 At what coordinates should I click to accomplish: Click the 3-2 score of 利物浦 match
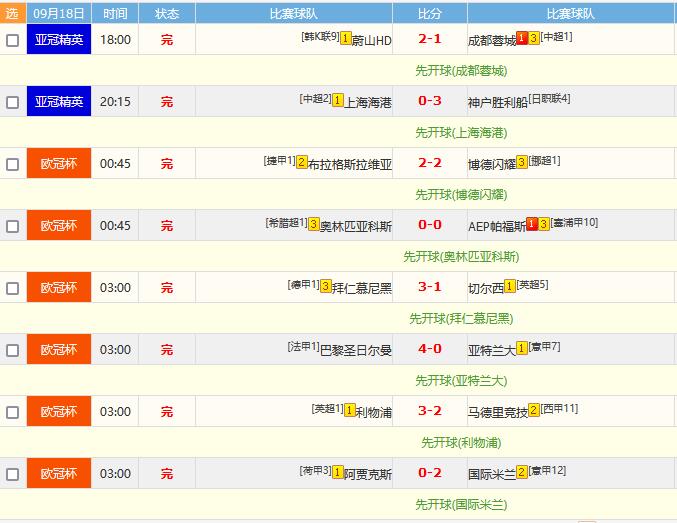point(430,411)
